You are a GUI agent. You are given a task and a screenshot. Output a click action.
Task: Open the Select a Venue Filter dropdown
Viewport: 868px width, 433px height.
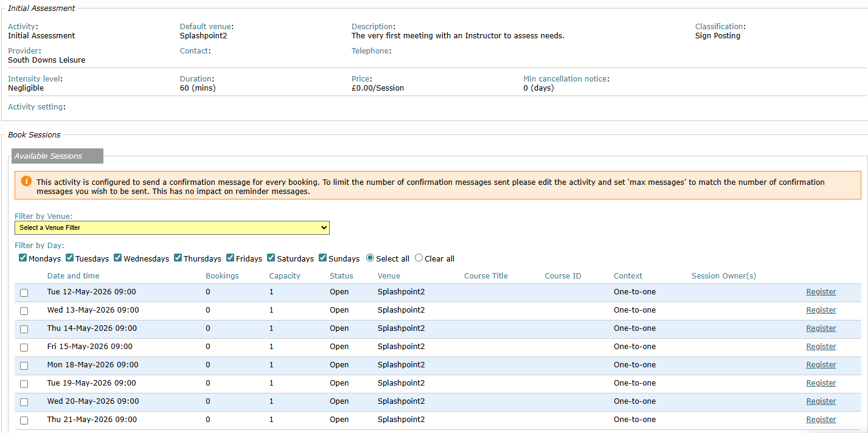tap(172, 227)
